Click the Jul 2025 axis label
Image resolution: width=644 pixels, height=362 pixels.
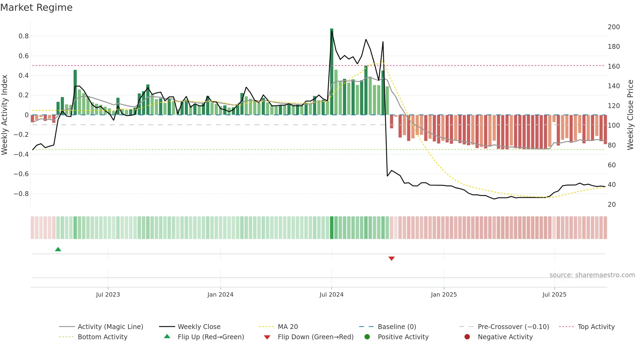coord(554,294)
